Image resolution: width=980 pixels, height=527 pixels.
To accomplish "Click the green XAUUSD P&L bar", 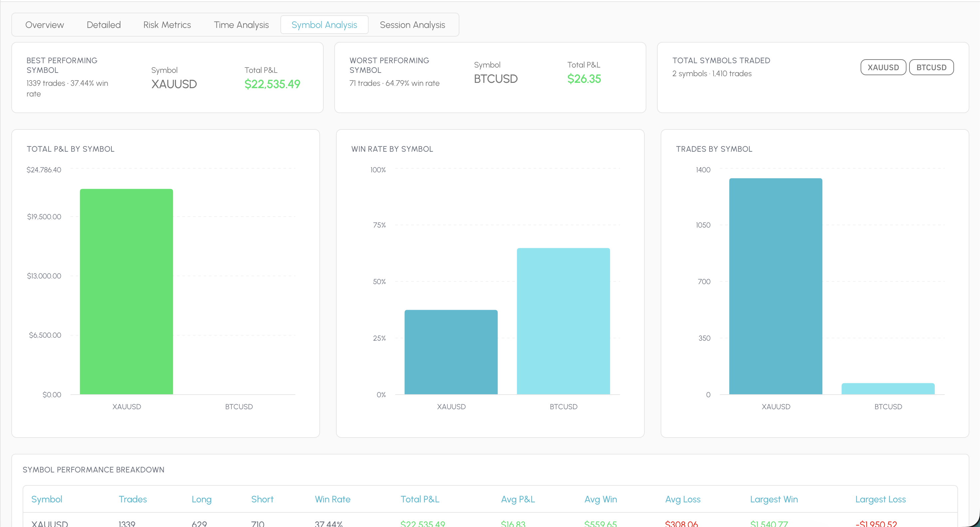I will click(x=126, y=291).
